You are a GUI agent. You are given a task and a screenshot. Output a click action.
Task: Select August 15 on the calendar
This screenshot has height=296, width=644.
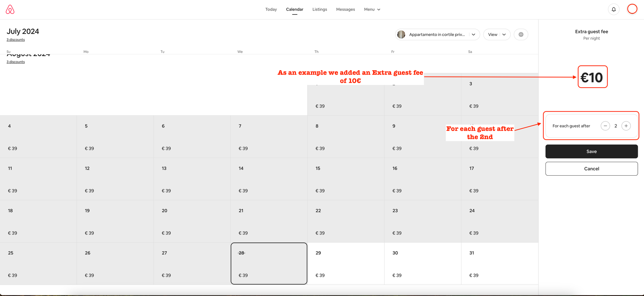tap(346, 179)
